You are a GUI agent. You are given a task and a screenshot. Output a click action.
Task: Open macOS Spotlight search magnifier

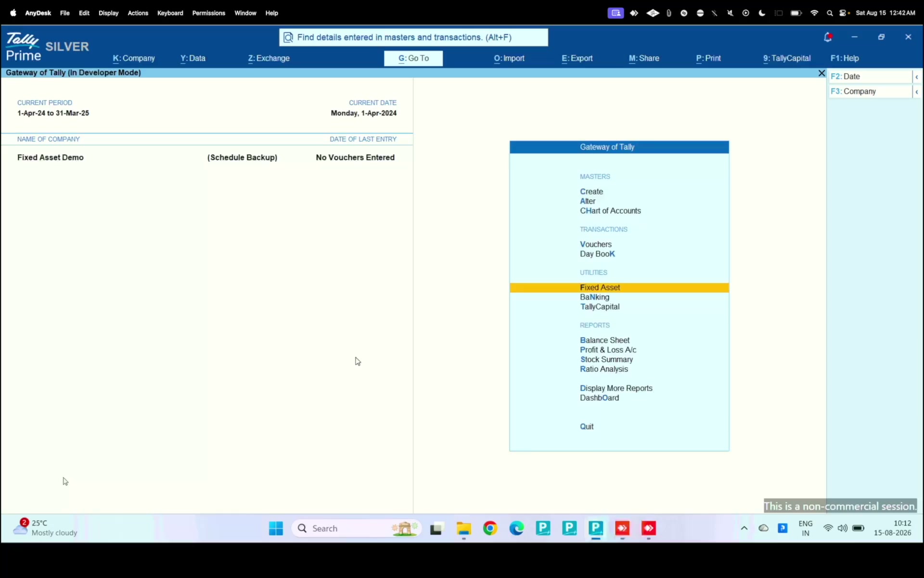[830, 13]
